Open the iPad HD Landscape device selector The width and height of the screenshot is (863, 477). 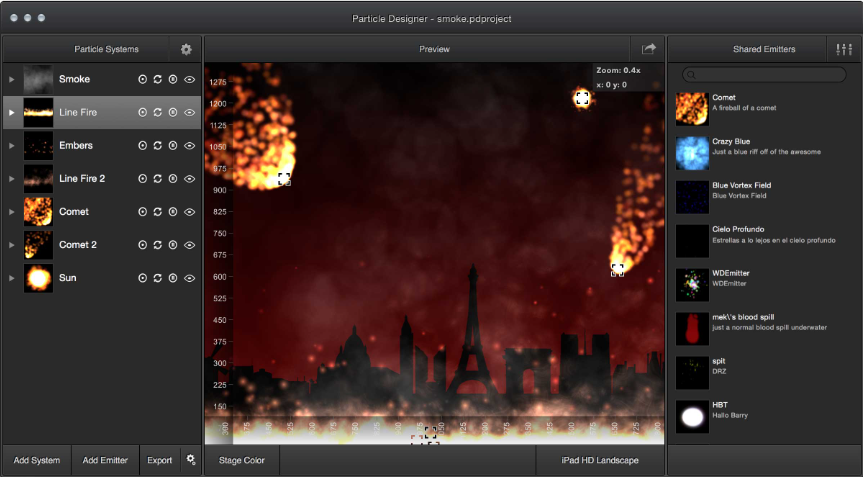point(600,460)
